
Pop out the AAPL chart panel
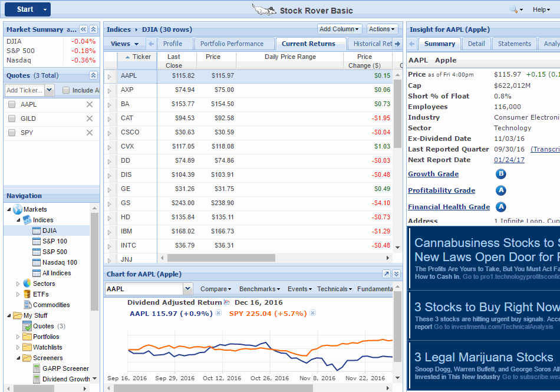click(x=386, y=274)
